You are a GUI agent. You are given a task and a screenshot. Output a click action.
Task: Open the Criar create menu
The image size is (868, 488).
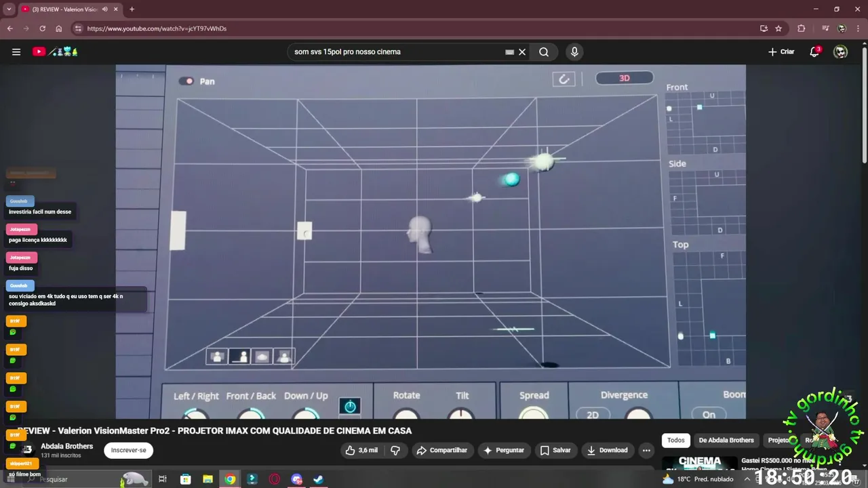tap(781, 52)
